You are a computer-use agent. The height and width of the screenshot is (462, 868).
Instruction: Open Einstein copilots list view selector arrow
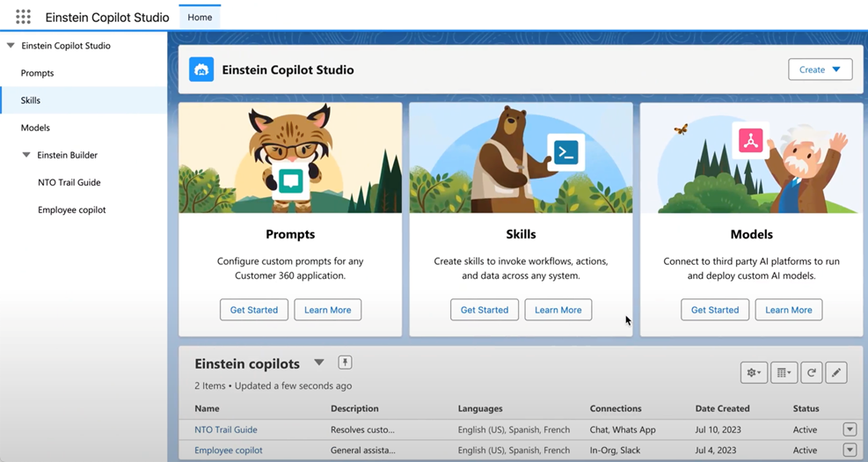[319, 363]
